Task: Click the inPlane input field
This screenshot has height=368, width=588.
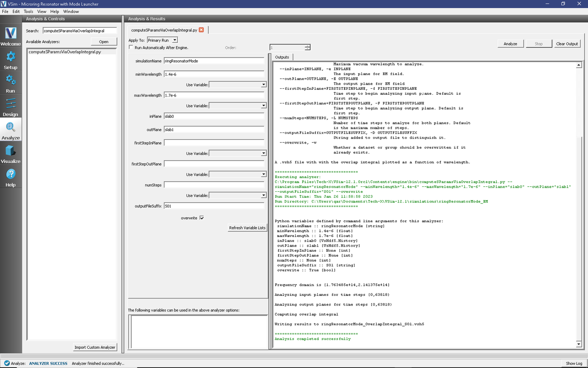Action: coord(214,116)
